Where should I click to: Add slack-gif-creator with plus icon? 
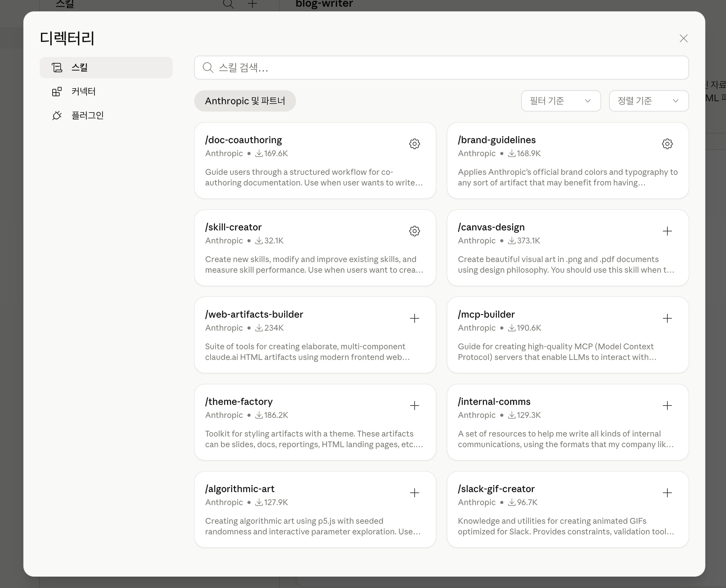pyautogui.click(x=667, y=493)
